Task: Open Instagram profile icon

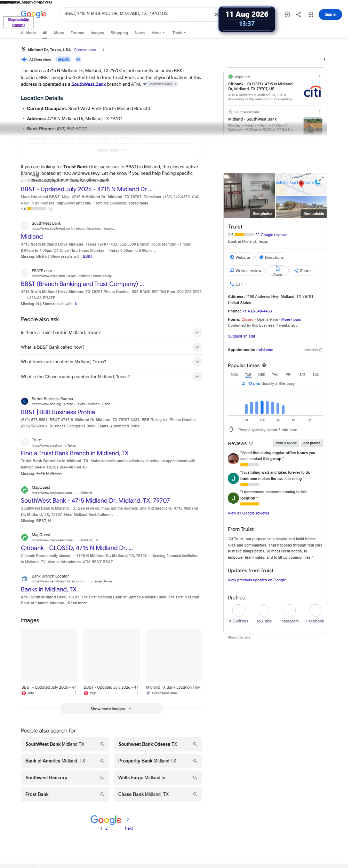Action: tap(289, 610)
